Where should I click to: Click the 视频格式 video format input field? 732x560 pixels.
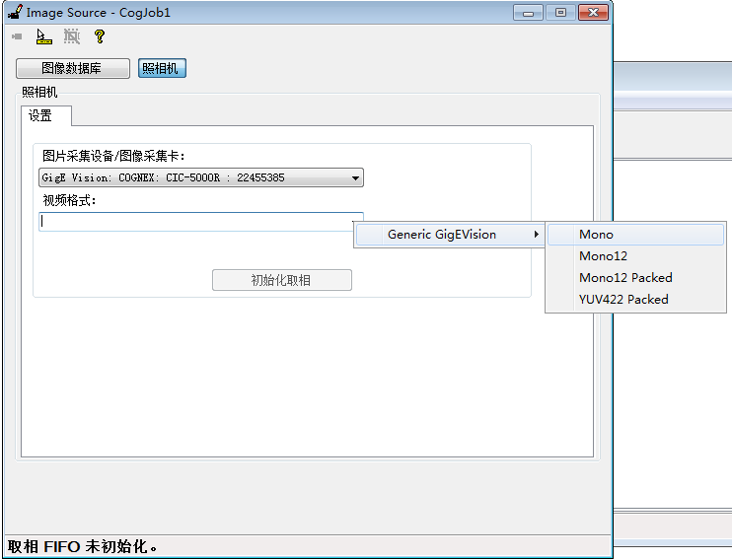(x=200, y=222)
